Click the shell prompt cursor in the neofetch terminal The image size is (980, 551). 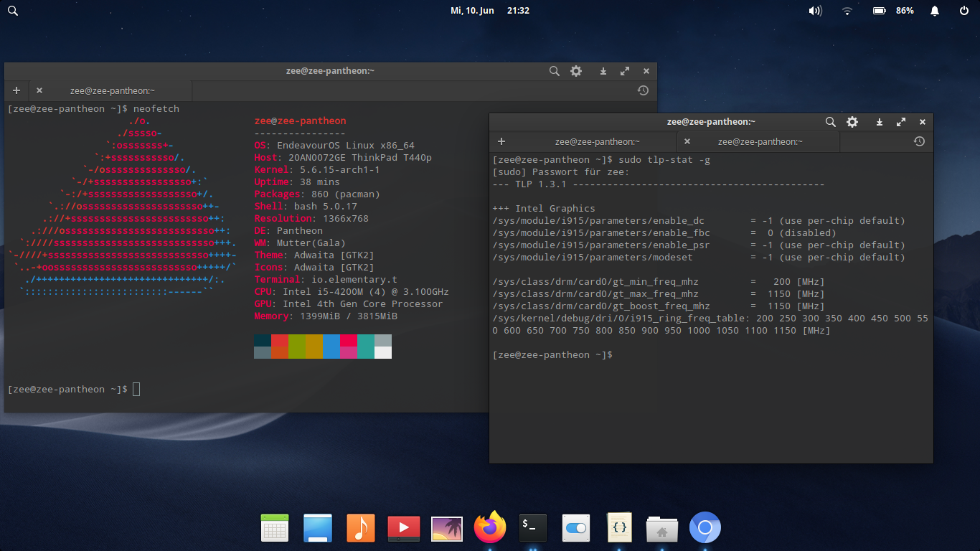click(x=136, y=390)
